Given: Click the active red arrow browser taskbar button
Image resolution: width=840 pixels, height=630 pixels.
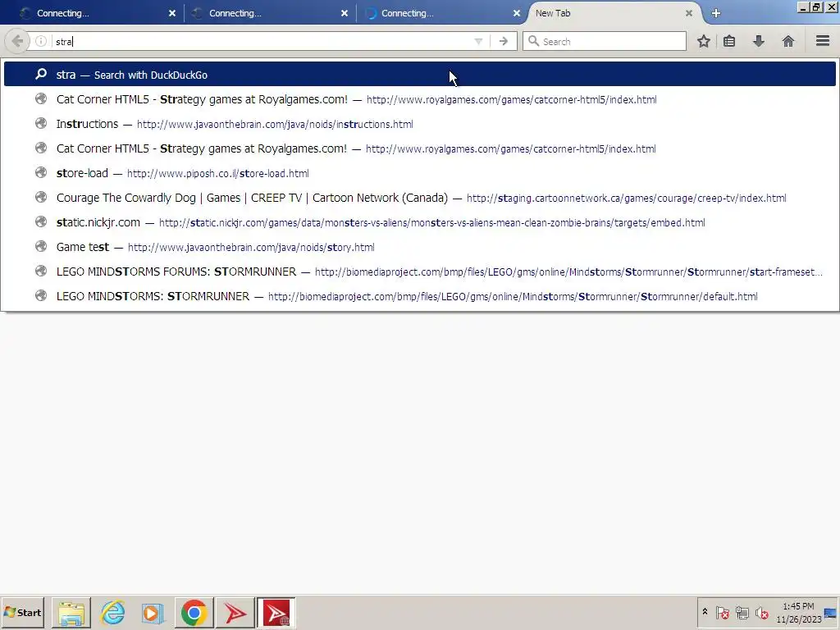Looking at the screenshot, I should click(276, 612).
